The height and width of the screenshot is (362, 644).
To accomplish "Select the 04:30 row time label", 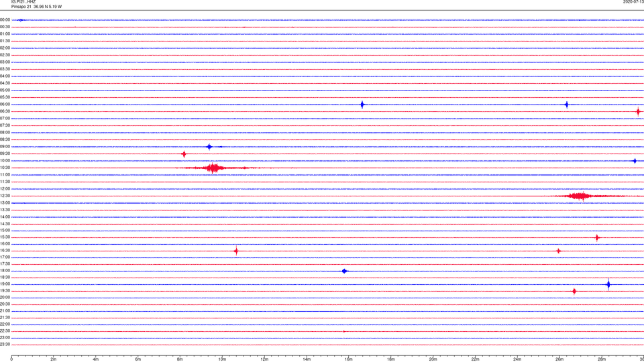I will pyautogui.click(x=5, y=83).
